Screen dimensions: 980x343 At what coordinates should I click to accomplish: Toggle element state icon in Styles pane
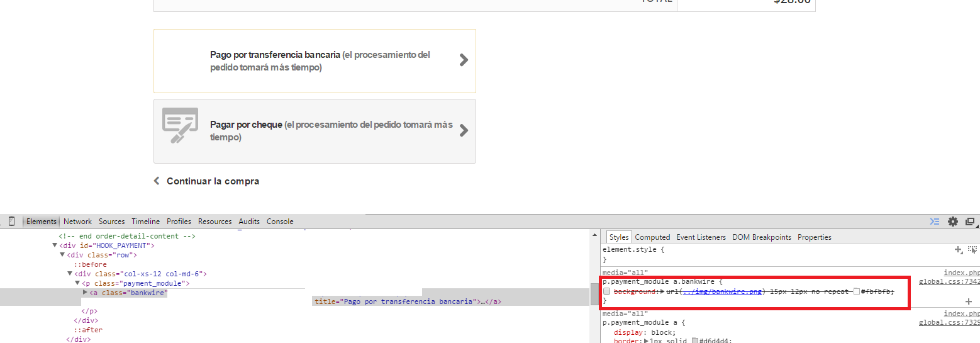(972, 250)
